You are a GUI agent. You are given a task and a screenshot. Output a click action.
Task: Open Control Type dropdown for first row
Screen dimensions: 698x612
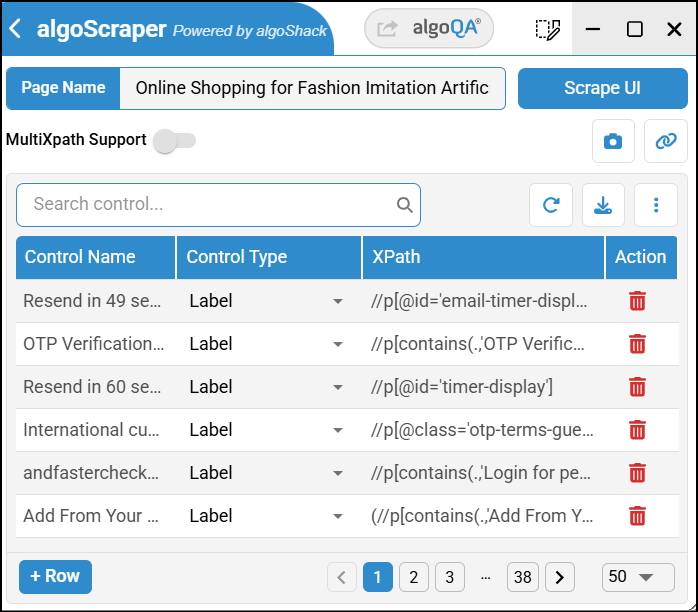(x=337, y=301)
